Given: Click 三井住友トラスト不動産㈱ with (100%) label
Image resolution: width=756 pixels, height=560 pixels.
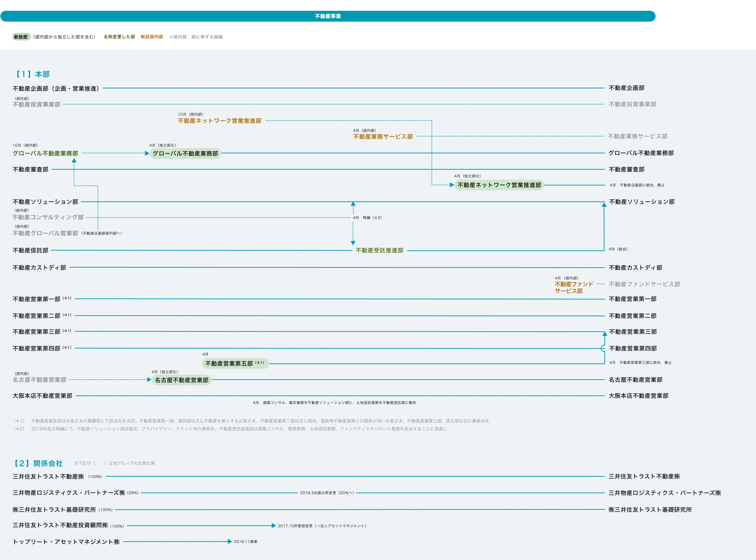Looking at the screenshot, I should (x=57, y=477).
